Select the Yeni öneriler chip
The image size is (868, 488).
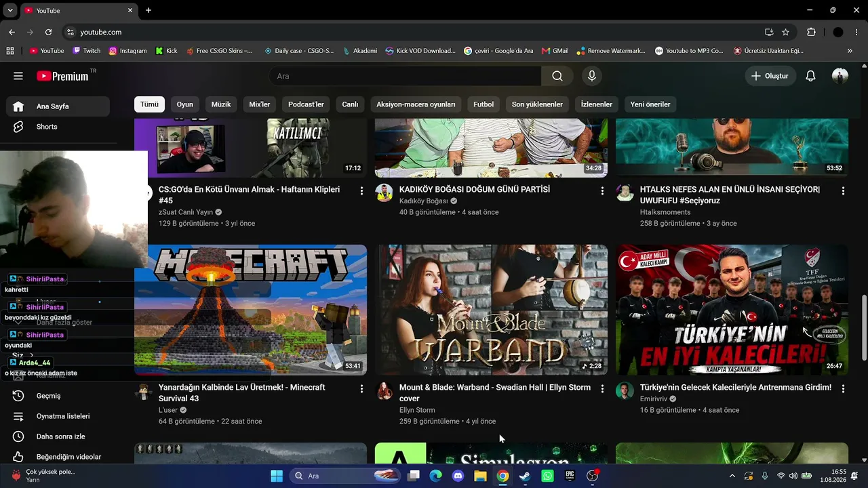tap(650, 104)
